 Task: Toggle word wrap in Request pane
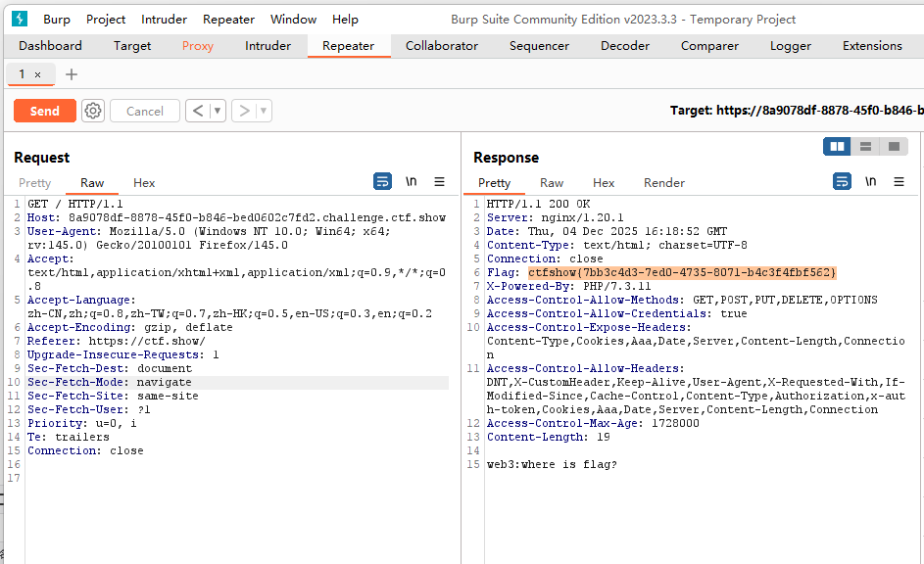(x=382, y=182)
